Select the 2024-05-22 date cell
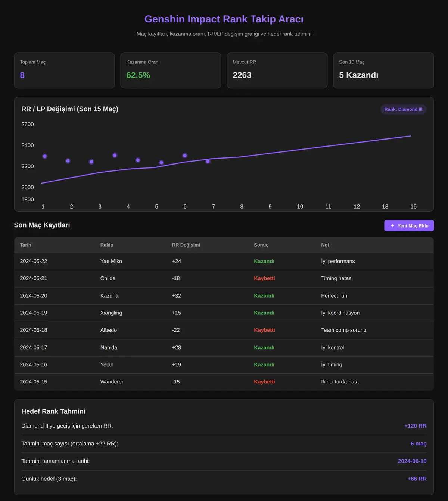The image size is (448, 501). (34, 261)
